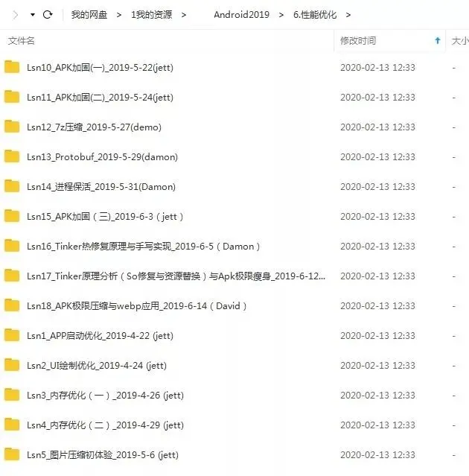Click the blue sort arrow in 修改时间 column

coord(438,40)
